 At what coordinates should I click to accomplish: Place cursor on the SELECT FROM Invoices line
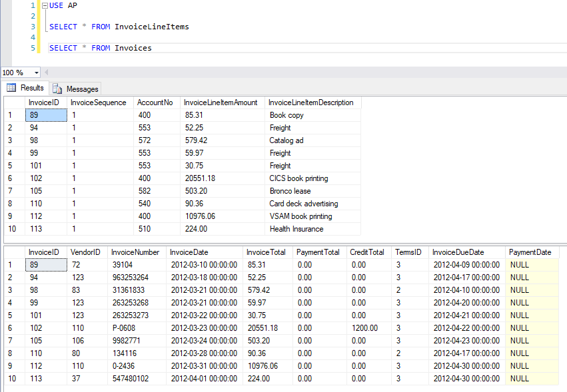point(100,47)
